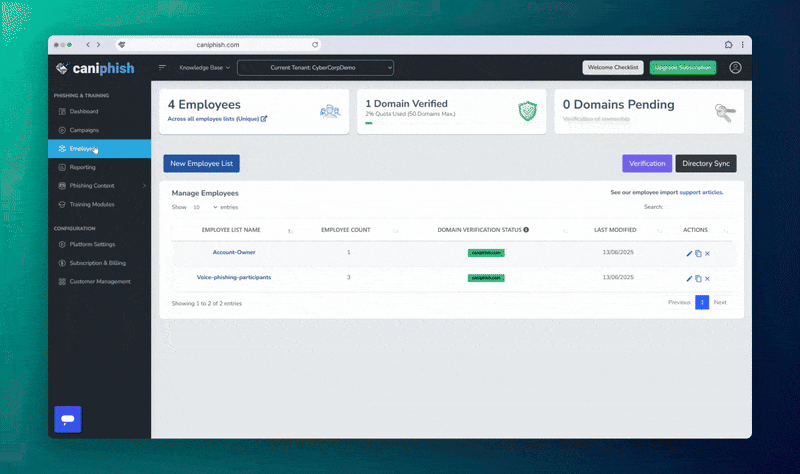Click the Training Modules graduation cap icon
Screen dimensions: 800x474
tap(62, 205)
